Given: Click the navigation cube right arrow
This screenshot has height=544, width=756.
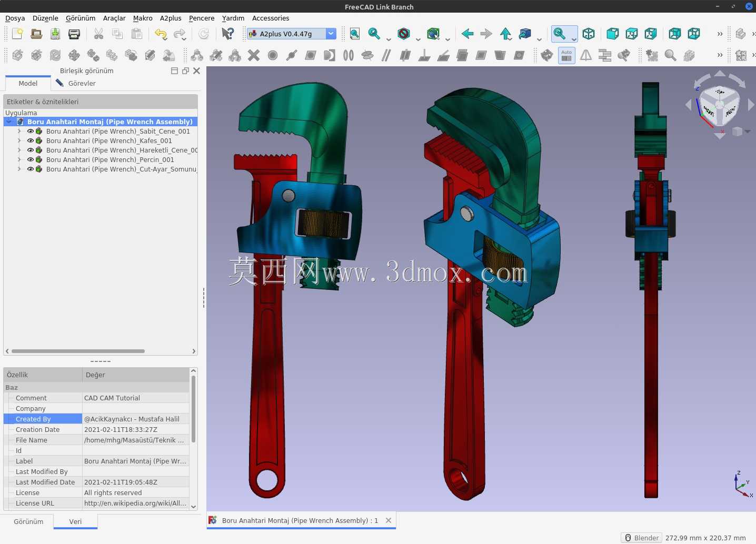Looking at the screenshot, I should click(x=751, y=105).
